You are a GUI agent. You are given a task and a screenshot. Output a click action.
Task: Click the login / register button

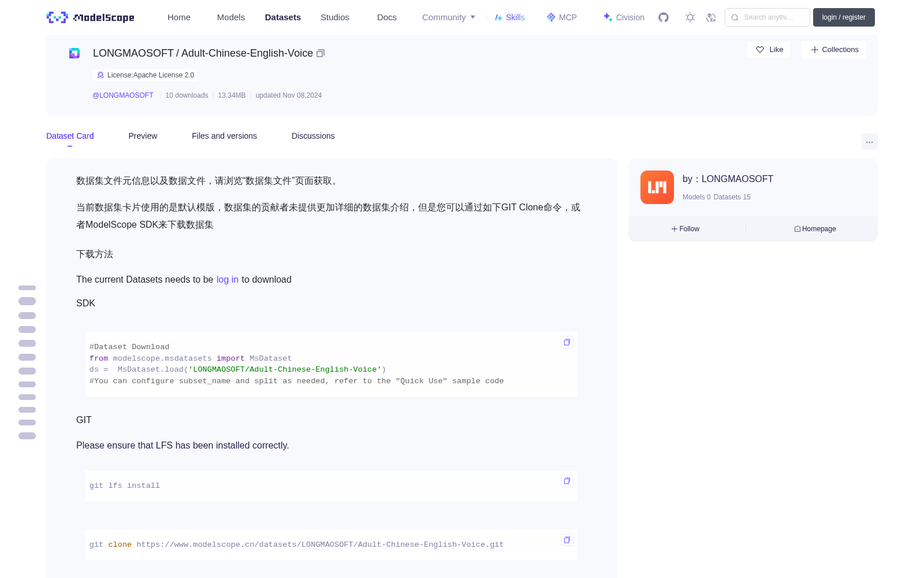tap(844, 17)
